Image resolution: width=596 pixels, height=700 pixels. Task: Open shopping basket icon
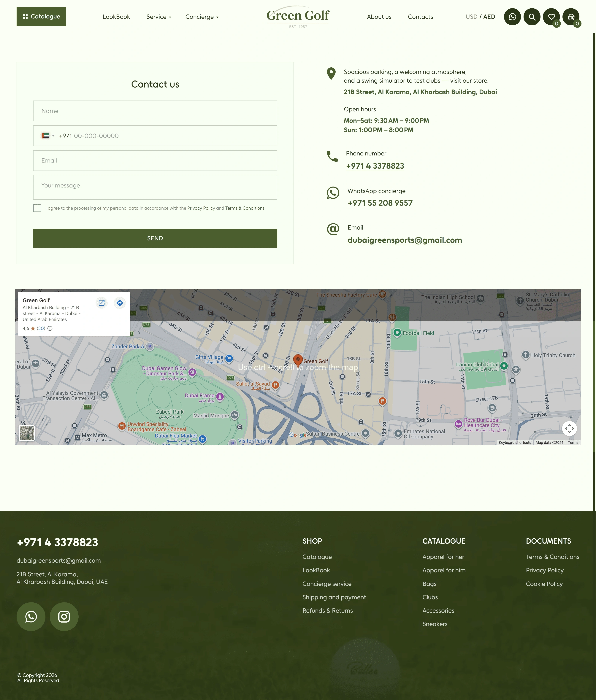coord(571,17)
